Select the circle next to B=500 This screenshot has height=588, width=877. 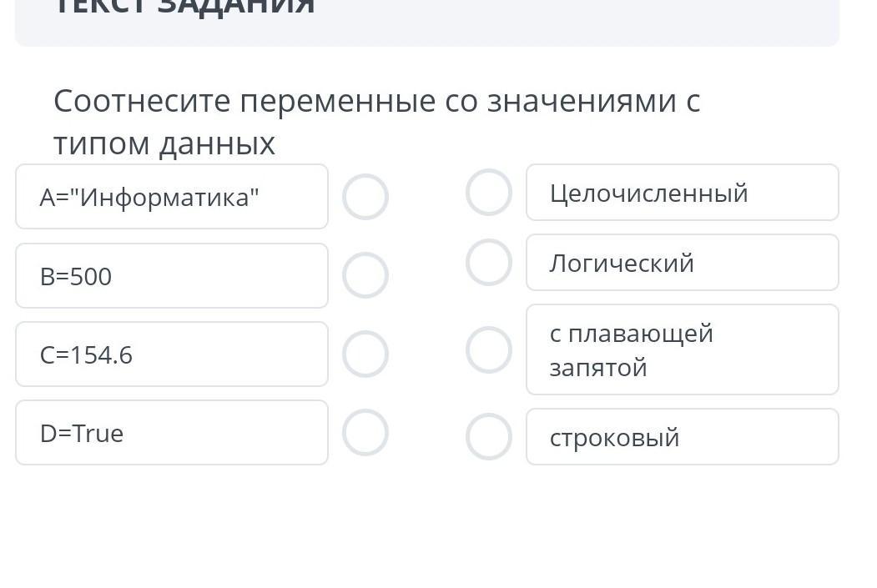click(x=365, y=275)
